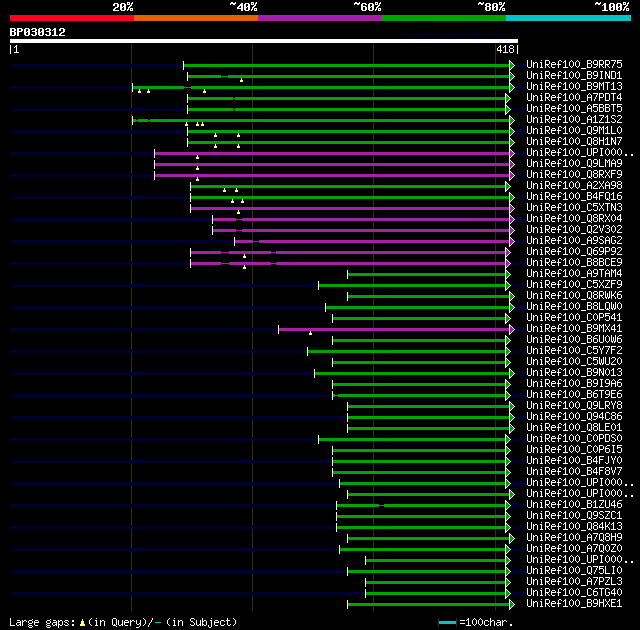Click the green alignment bar for UniRef100_B9RR75
This screenshot has width=640, height=630.
click(347, 65)
